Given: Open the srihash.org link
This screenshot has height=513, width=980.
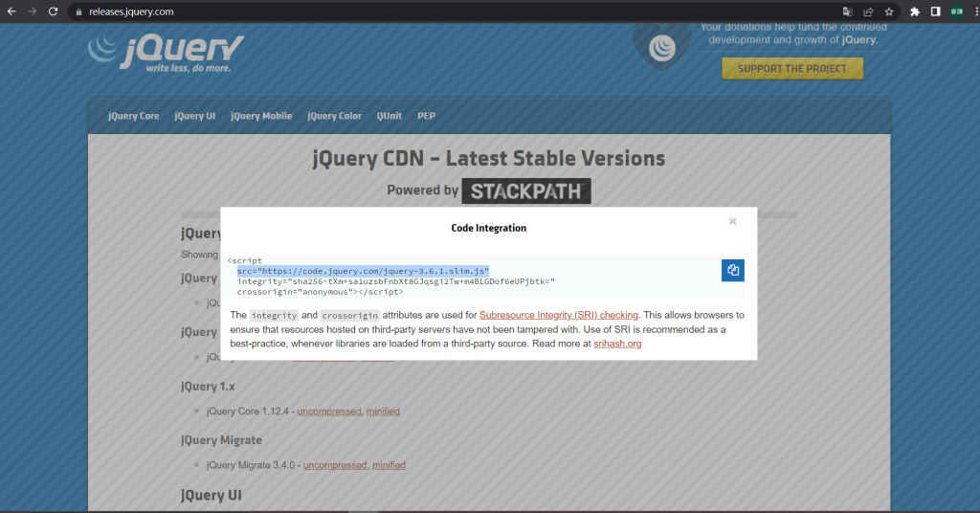Looking at the screenshot, I should [617, 344].
